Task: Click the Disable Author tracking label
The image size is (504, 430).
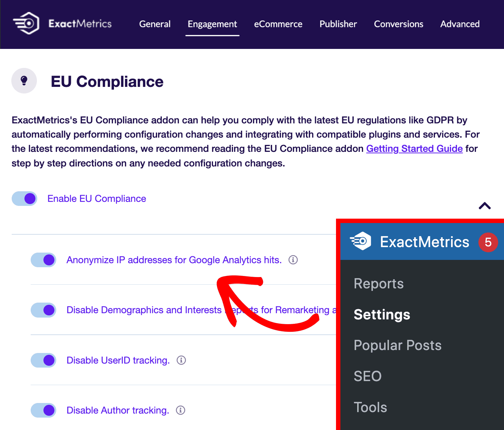Action: click(x=118, y=410)
